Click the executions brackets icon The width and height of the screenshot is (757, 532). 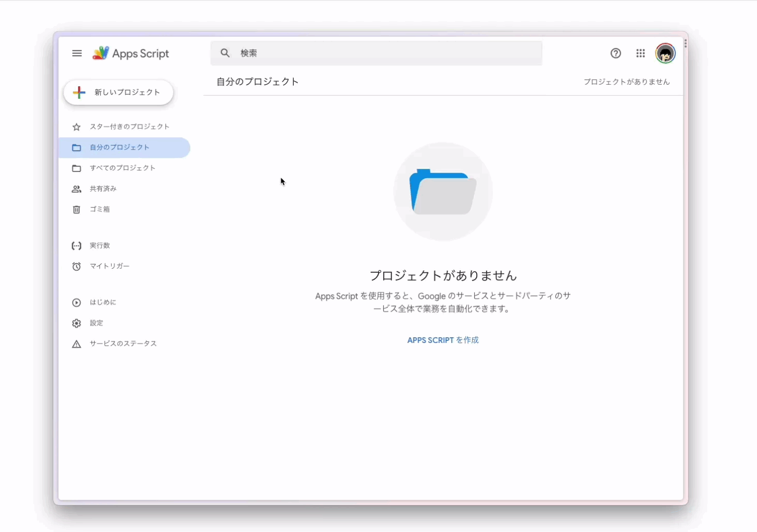click(x=76, y=246)
